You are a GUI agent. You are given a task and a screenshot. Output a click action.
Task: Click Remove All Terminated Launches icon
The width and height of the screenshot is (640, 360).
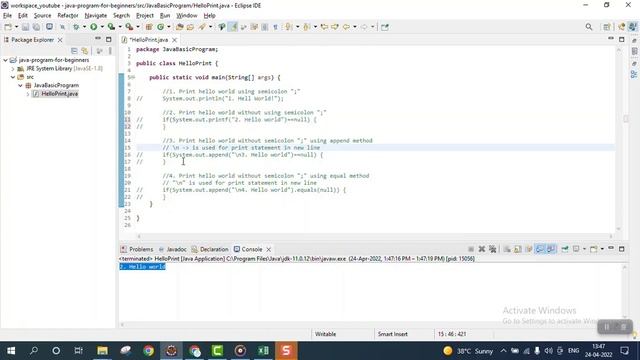coord(493,249)
